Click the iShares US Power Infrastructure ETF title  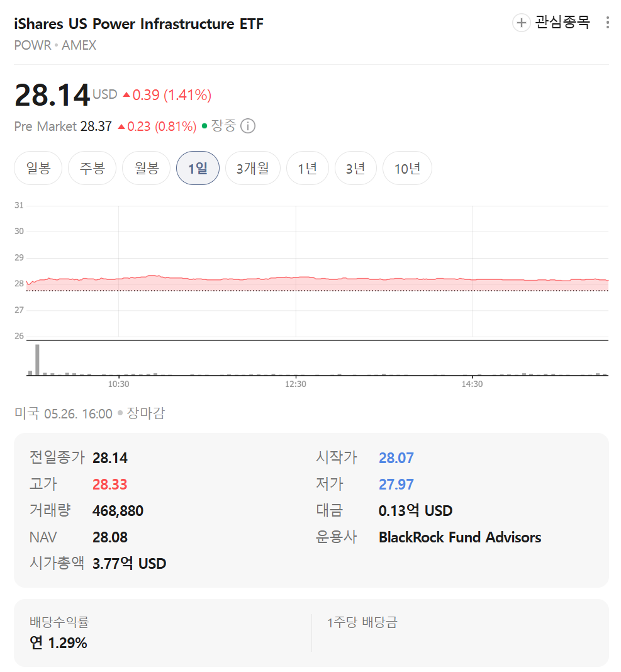click(138, 23)
